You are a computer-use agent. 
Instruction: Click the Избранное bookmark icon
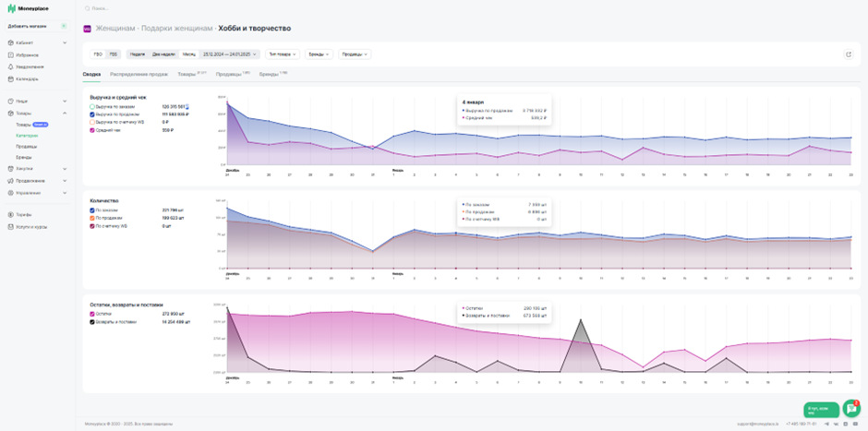(10, 55)
